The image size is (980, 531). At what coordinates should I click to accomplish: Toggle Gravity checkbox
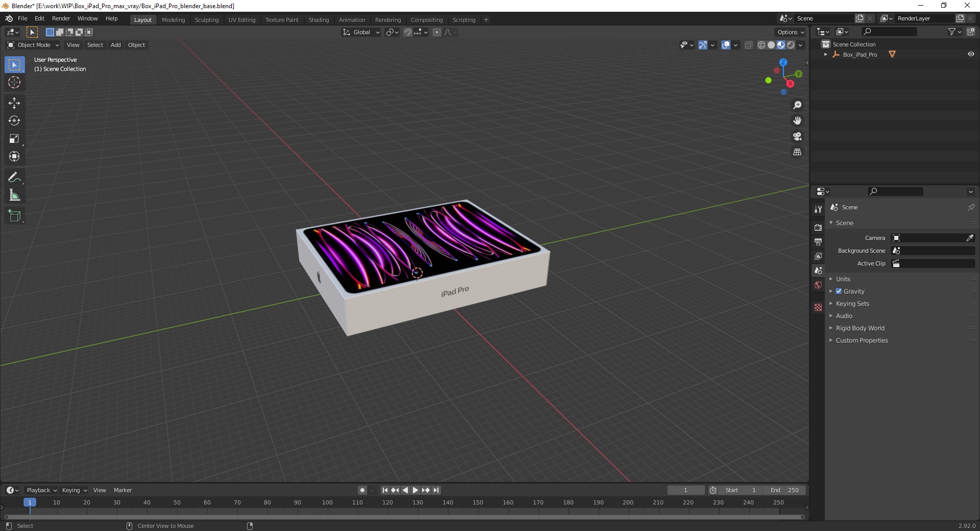point(839,291)
